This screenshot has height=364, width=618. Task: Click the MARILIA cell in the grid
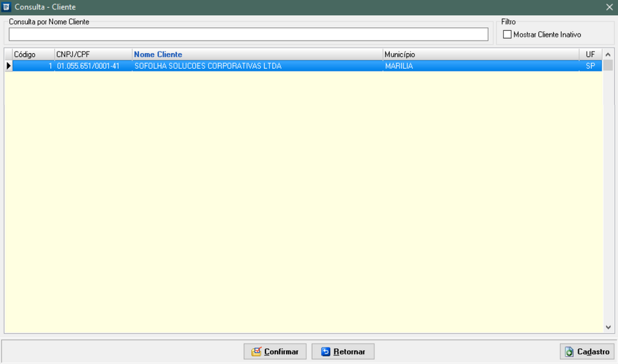[399, 66]
